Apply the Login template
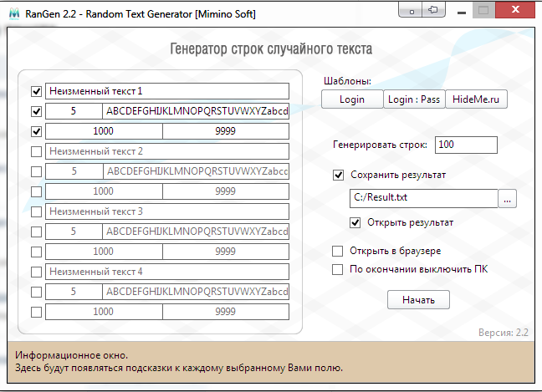Screen dimensions: 542x392 pyautogui.click(x=352, y=99)
